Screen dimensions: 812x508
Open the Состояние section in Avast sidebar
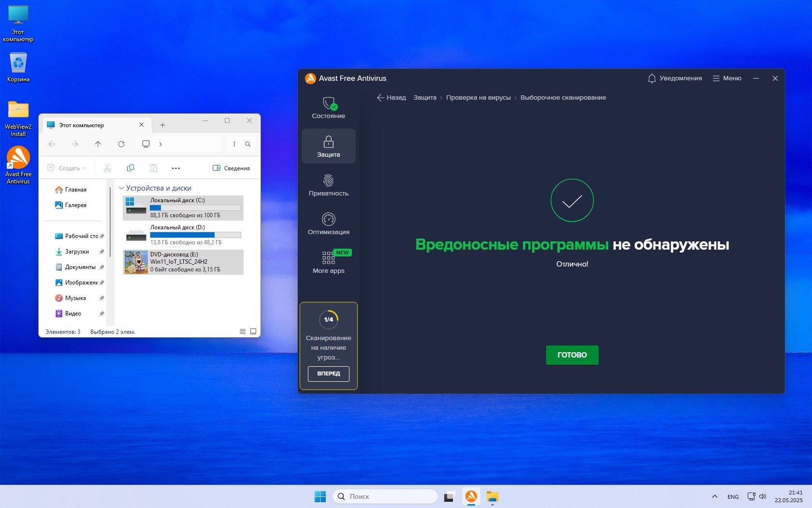tap(329, 108)
